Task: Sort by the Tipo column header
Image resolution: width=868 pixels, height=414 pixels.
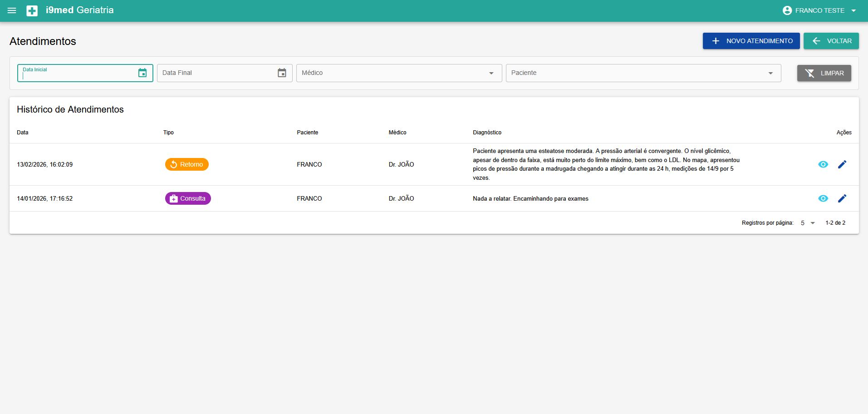Action: (168, 133)
